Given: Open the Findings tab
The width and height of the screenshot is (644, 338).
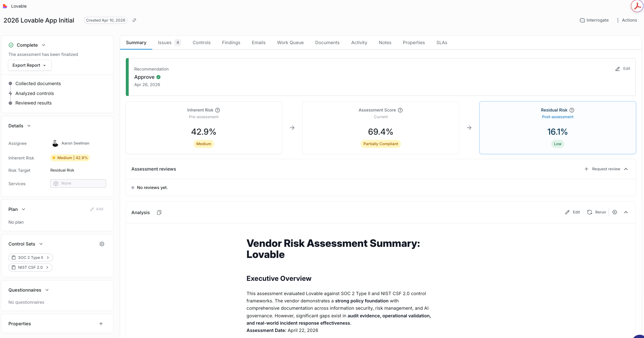Looking at the screenshot, I should pos(231,43).
